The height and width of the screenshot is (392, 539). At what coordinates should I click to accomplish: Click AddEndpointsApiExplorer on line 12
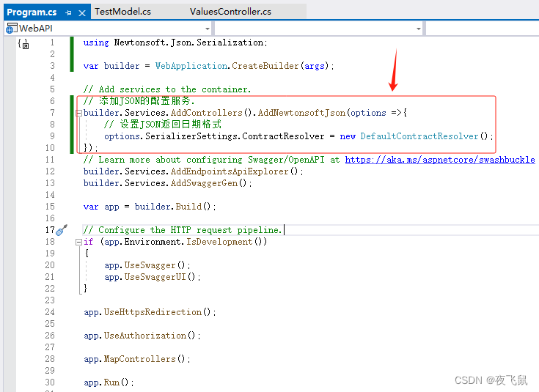click(230, 171)
